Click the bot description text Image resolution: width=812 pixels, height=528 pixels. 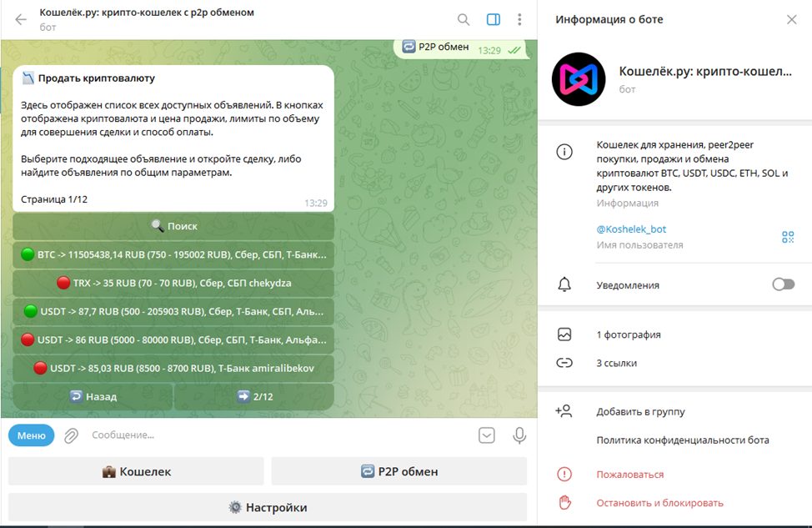point(693,166)
